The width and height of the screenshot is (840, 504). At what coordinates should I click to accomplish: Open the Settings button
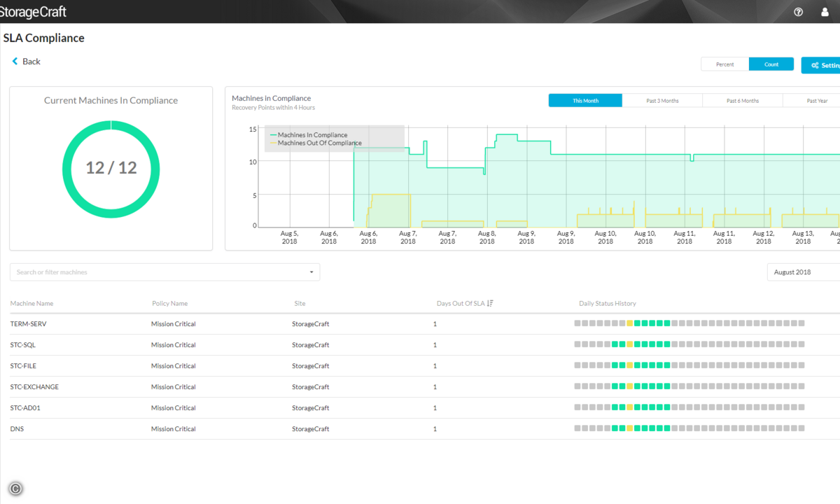[821, 65]
